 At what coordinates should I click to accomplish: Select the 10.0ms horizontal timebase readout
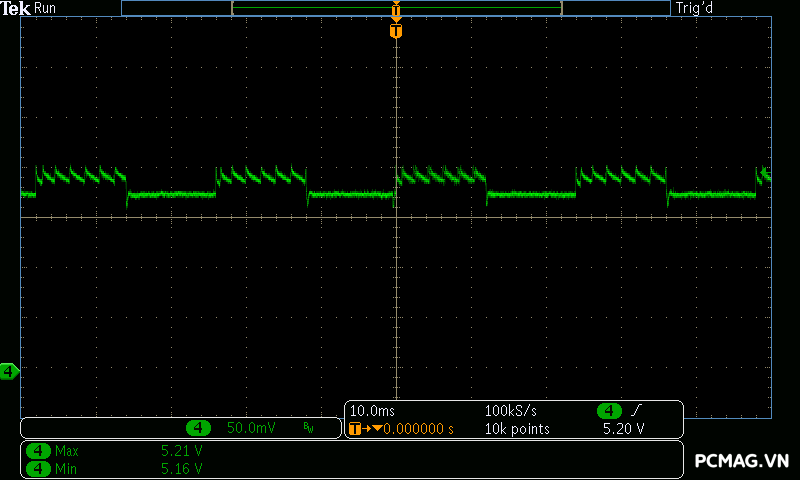coord(370,411)
